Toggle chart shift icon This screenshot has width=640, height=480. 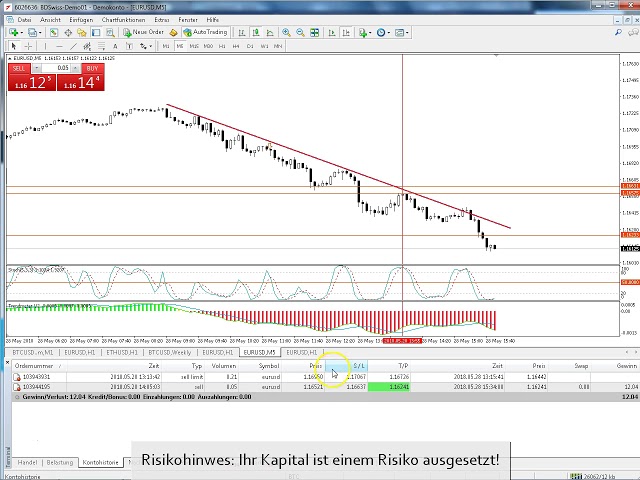click(346, 32)
